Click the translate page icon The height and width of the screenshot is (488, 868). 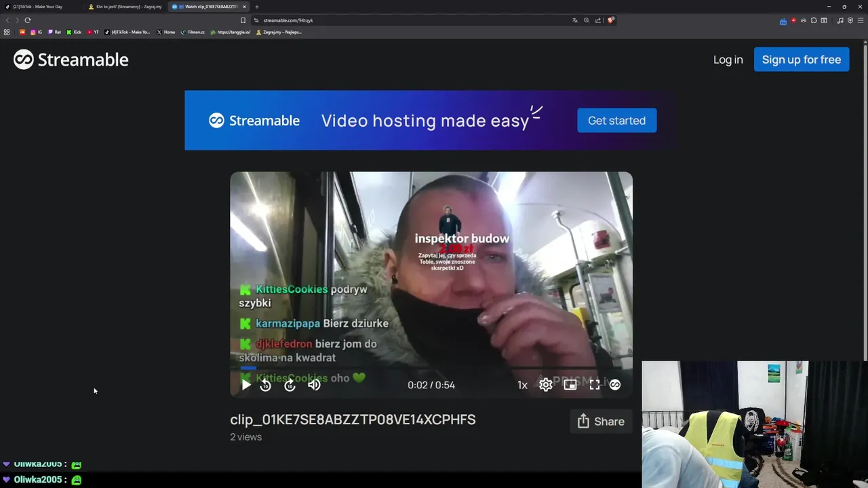tap(575, 20)
